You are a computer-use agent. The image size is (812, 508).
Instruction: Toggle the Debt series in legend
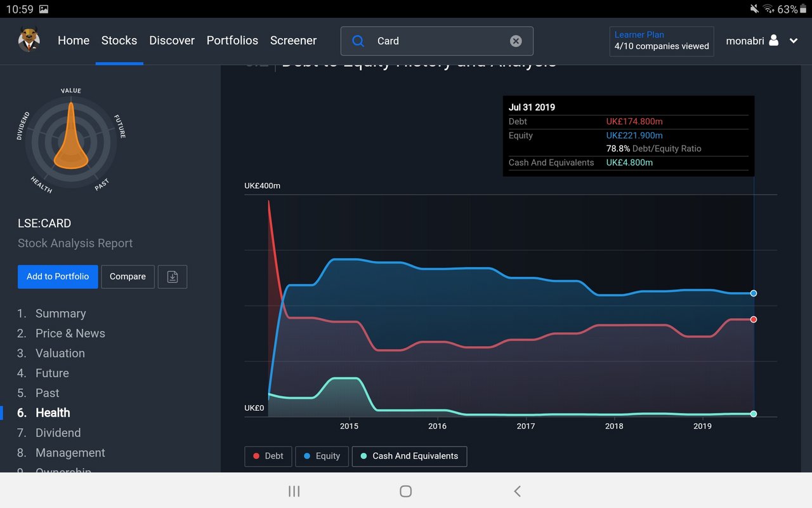(x=268, y=456)
